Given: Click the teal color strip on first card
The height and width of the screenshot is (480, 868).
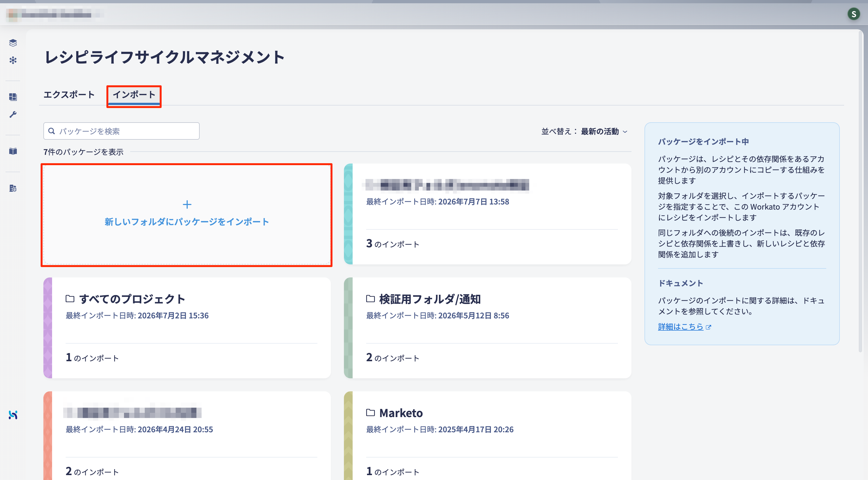Looking at the screenshot, I should (x=348, y=214).
